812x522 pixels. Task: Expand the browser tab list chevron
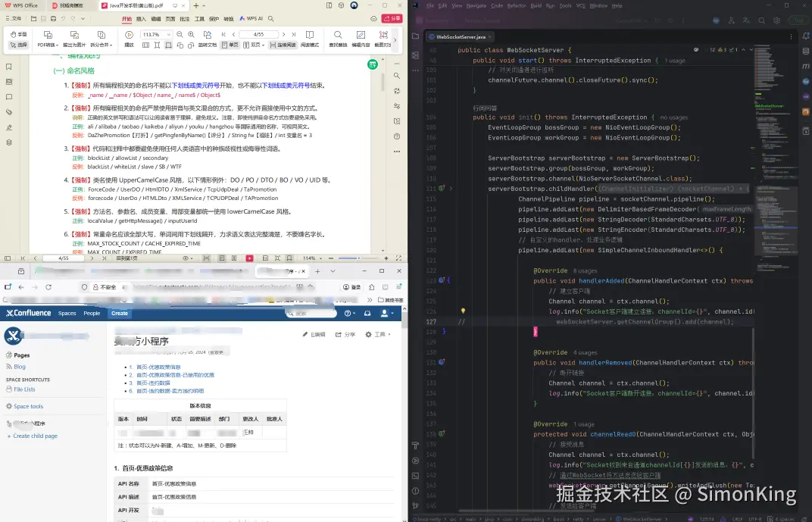(x=333, y=270)
